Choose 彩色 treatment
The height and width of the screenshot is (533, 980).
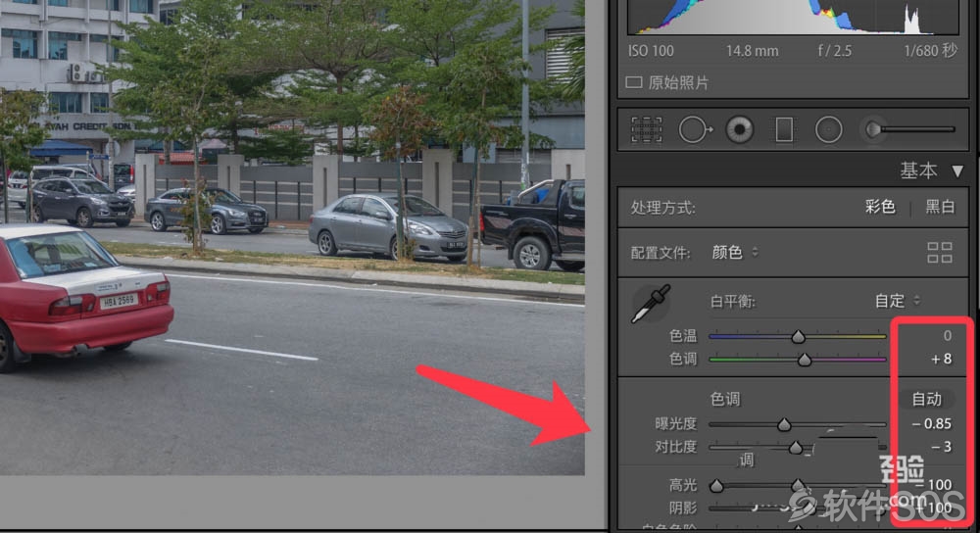(x=880, y=207)
